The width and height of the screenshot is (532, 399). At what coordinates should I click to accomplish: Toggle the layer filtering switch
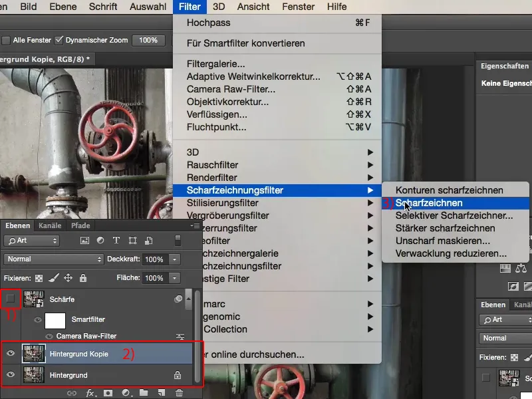coord(178,240)
